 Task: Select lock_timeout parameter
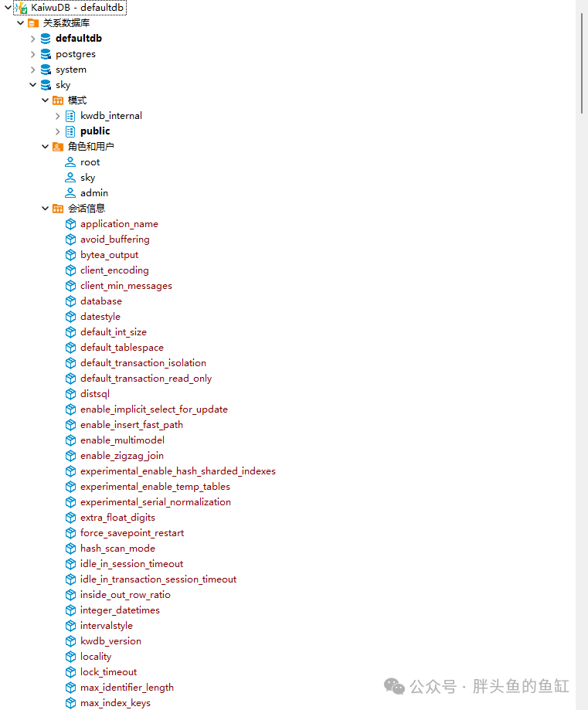108,672
